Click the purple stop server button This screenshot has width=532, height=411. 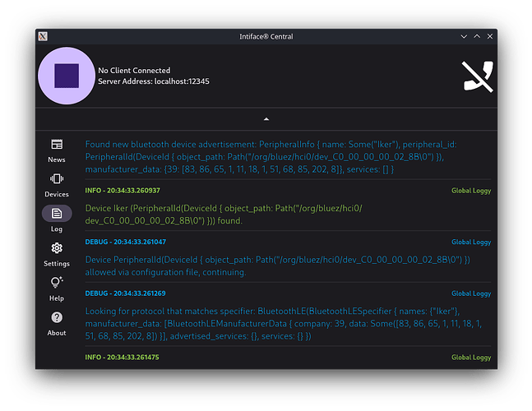click(67, 76)
